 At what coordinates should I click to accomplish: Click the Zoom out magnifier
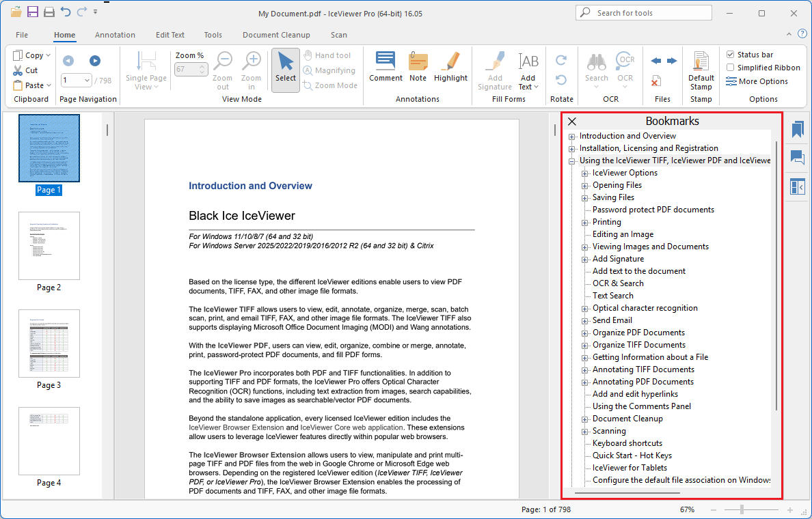coord(223,71)
